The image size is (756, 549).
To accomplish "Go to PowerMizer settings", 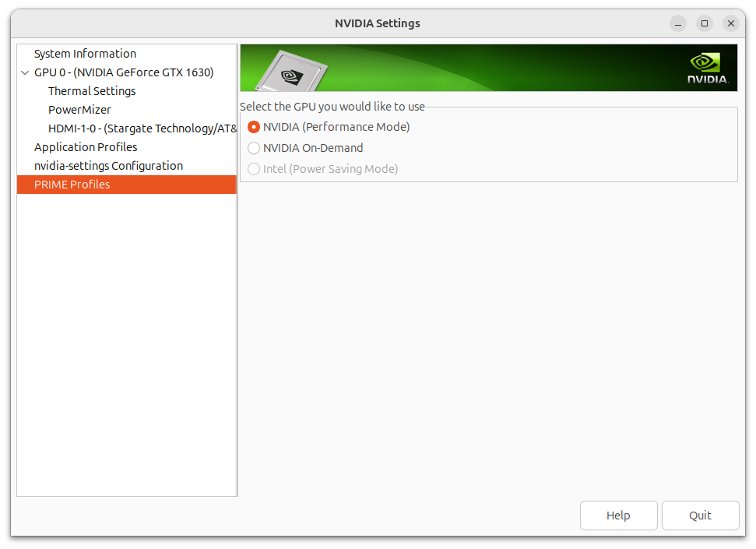I will (x=127, y=110).
